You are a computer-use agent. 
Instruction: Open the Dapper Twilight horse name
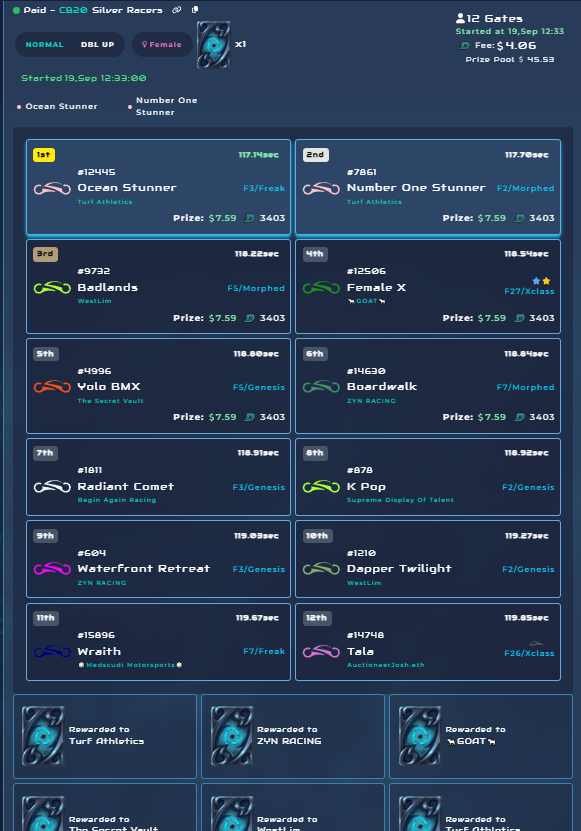tap(399, 569)
